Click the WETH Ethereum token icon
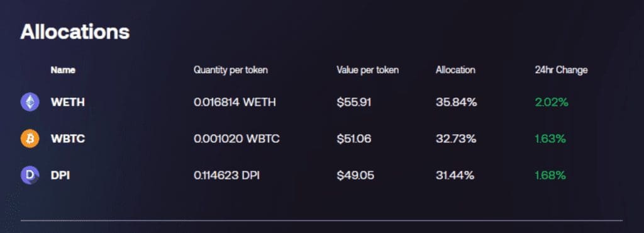This screenshot has height=233, width=644. [30, 102]
